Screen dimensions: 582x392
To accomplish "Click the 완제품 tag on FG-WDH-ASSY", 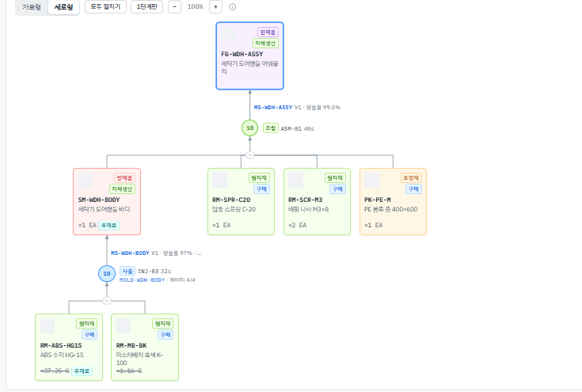I will click(268, 32).
